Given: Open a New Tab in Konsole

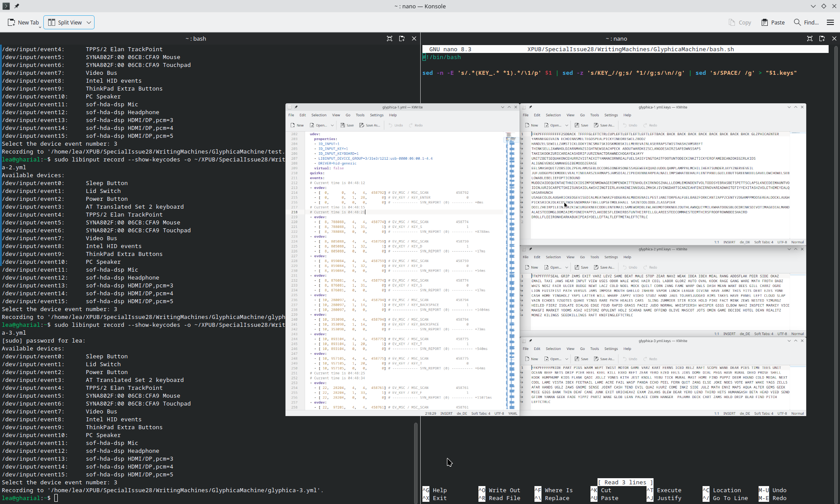Looking at the screenshot, I should 24,22.
